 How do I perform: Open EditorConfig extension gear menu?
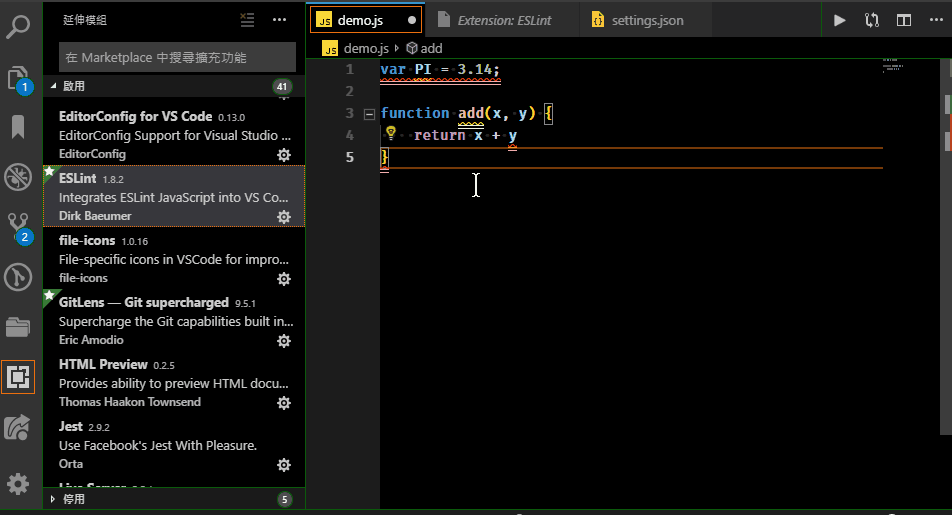pyautogui.click(x=284, y=155)
